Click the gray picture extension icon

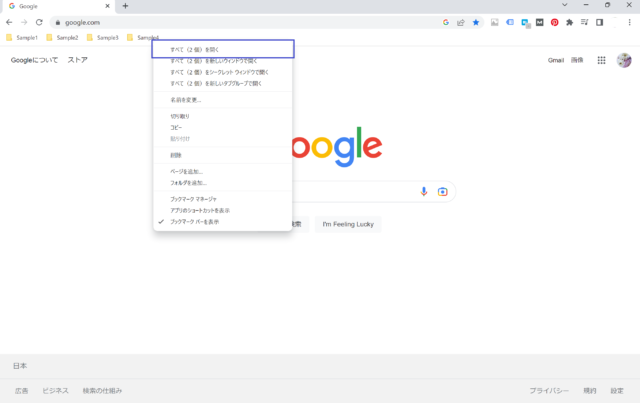click(x=495, y=22)
